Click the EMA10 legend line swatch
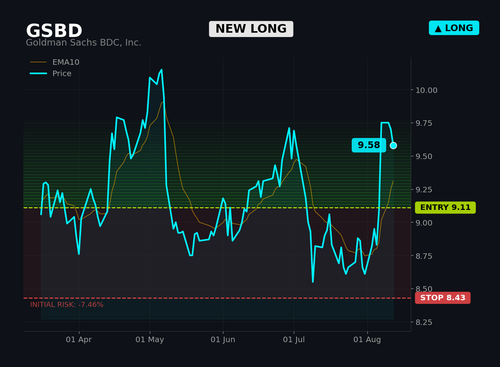 (x=38, y=62)
